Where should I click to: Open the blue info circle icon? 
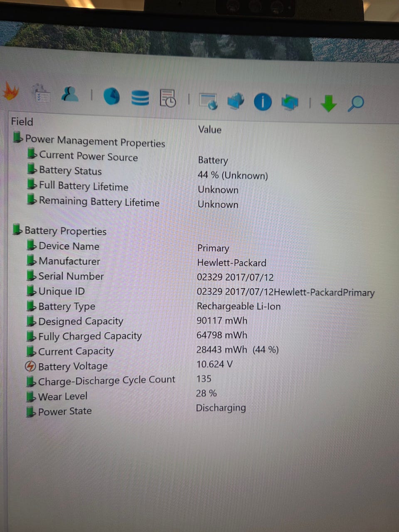click(x=263, y=102)
